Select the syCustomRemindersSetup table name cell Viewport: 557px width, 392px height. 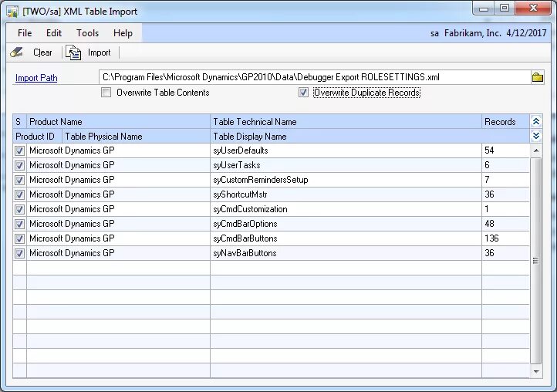346,180
